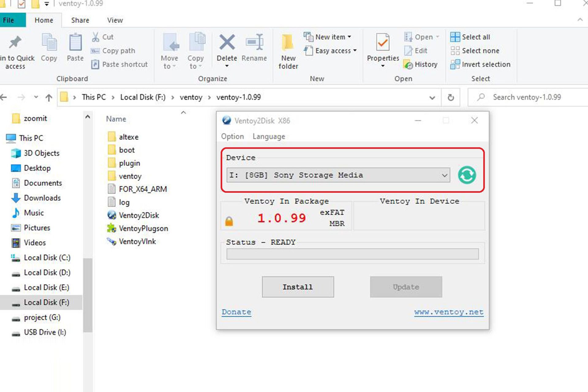Click the www.ventoy.net link
The image size is (588, 392).
(449, 312)
